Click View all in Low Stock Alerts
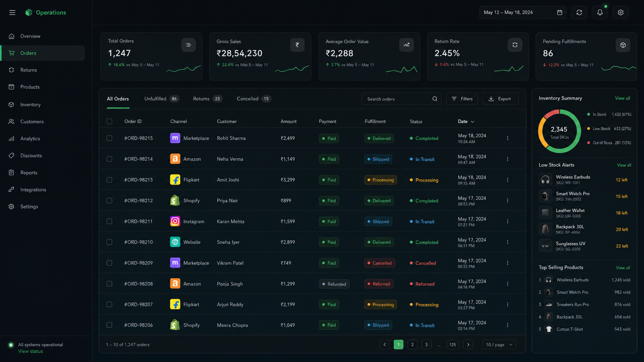This screenshot has height=362, width=644. click(x=624, y=165)
